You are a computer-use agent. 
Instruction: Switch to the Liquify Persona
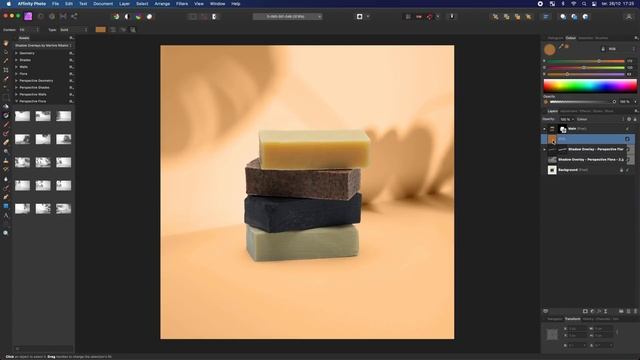click(40, 16)
